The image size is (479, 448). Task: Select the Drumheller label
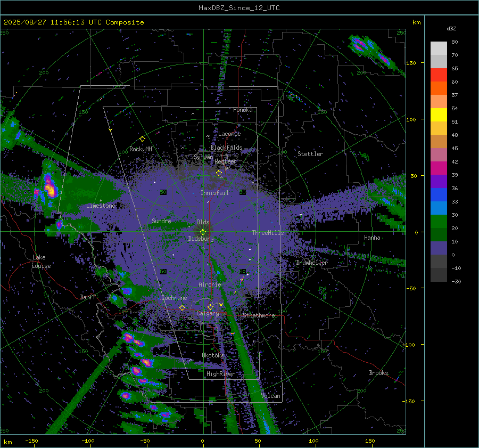click(312, 263)
